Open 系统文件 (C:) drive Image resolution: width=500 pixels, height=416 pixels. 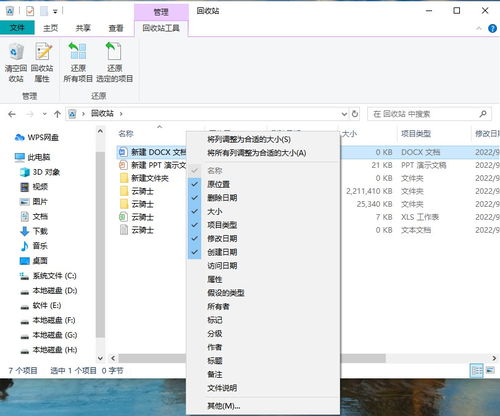click(48, 276)
